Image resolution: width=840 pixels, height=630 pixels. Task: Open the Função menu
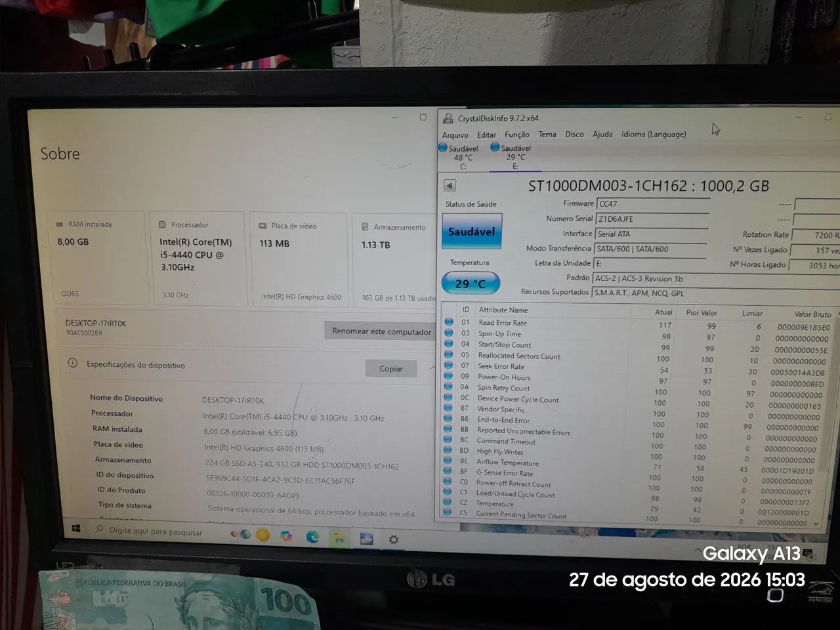(x=517, y=135)
